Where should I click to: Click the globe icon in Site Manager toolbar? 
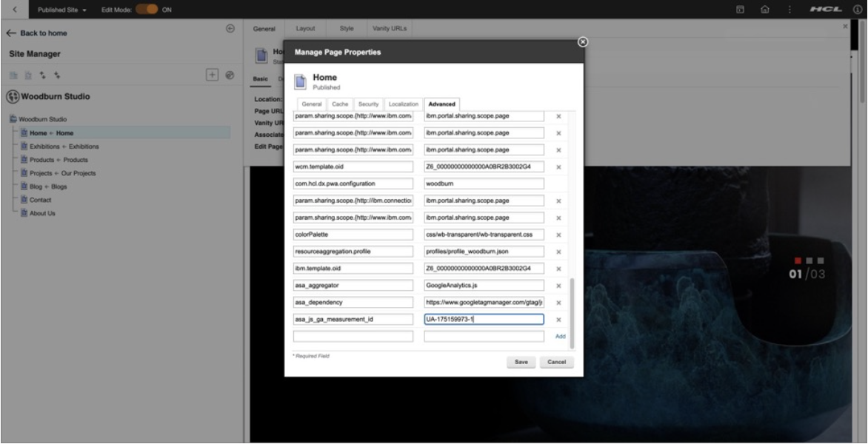tap(230, 75)
